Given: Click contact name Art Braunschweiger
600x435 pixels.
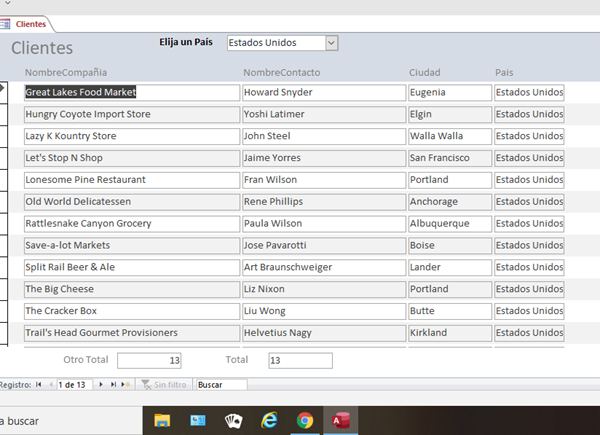Looking at the screenshot, I should point(324,267).
